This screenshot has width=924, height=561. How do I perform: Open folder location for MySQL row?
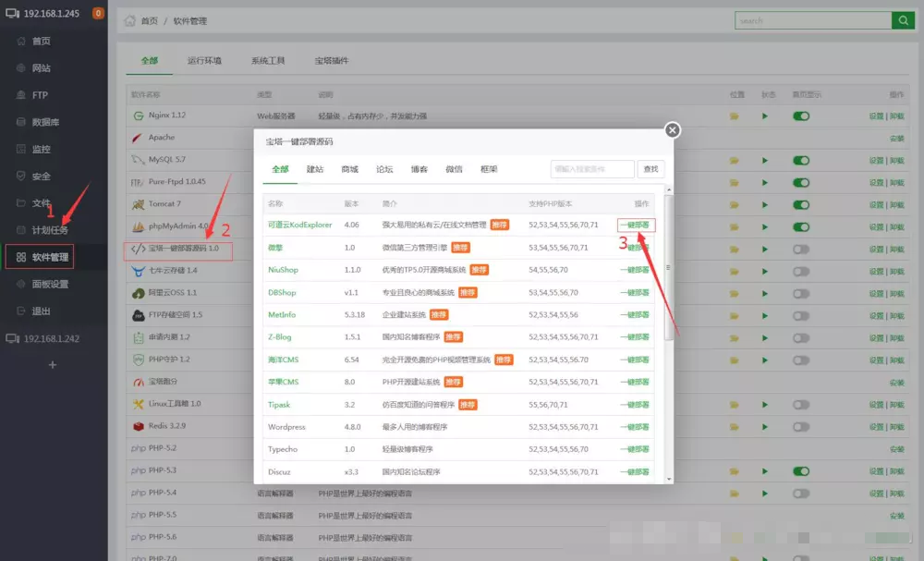(735, 160)
